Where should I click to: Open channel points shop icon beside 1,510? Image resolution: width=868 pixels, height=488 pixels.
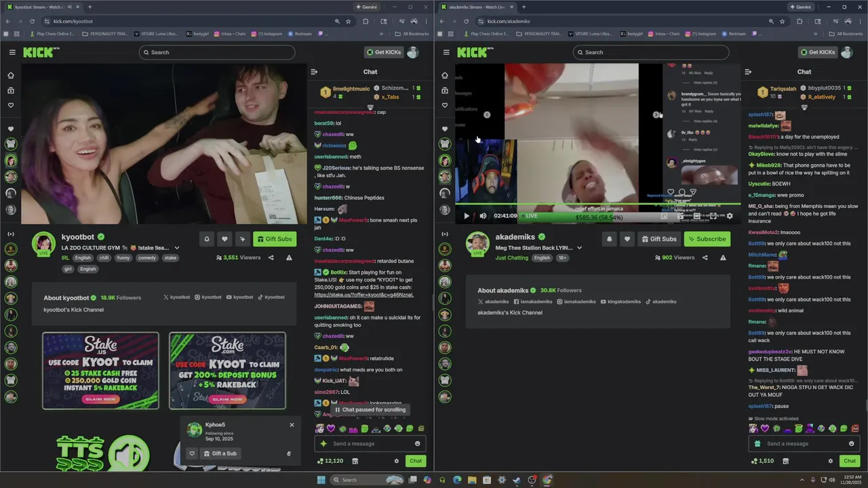click(x=786, y=461)
